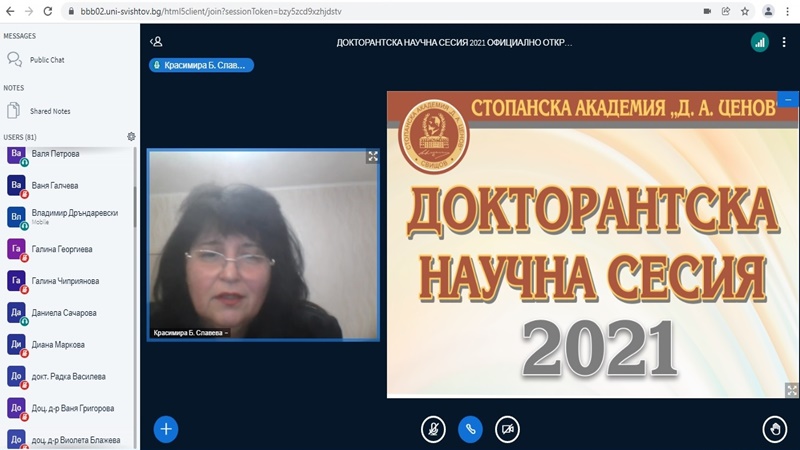Go forward with the browser forward arrow

point(29,11)
